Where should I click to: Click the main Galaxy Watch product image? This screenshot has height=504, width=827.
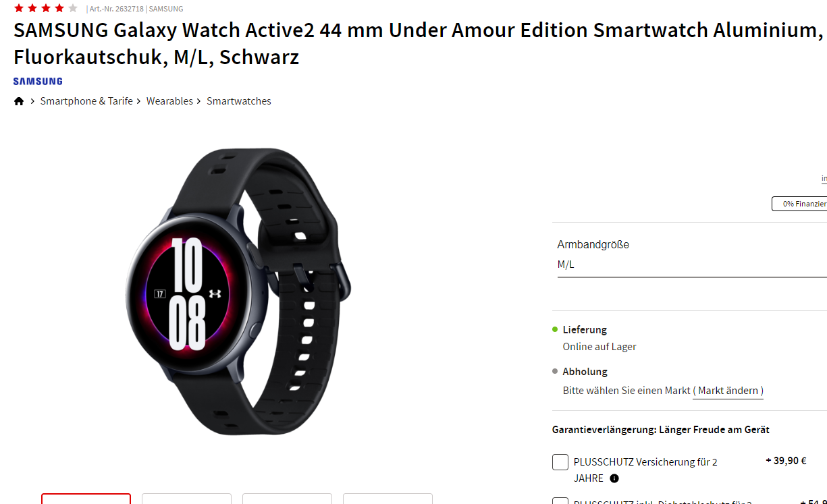(238, 291)
